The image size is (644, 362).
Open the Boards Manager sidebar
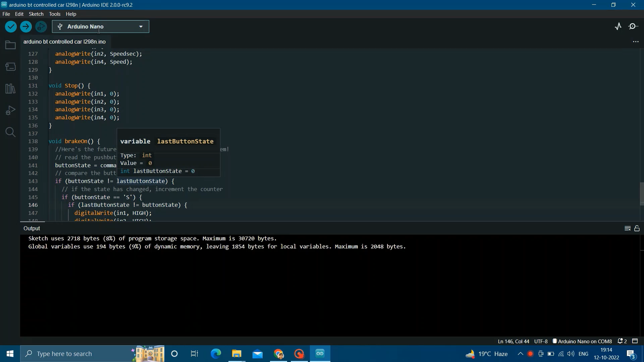tap(10, 67)
